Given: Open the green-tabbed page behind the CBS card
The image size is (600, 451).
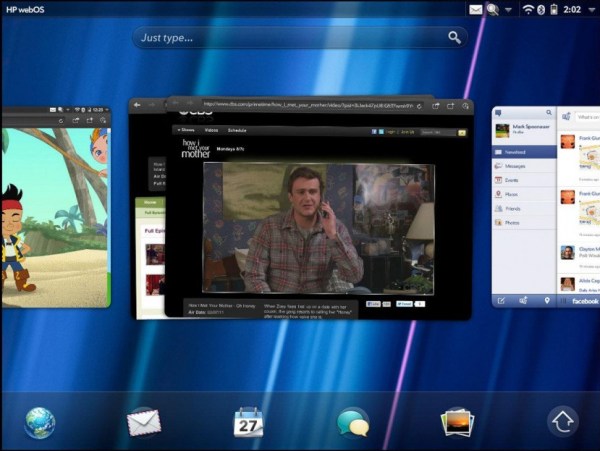Looking at the screenshot, I should 150,258.
